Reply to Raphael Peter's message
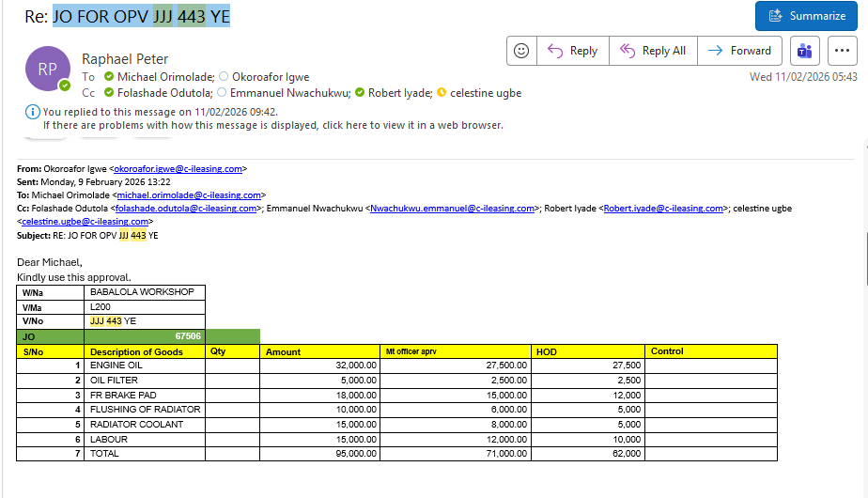 [573, 51]
